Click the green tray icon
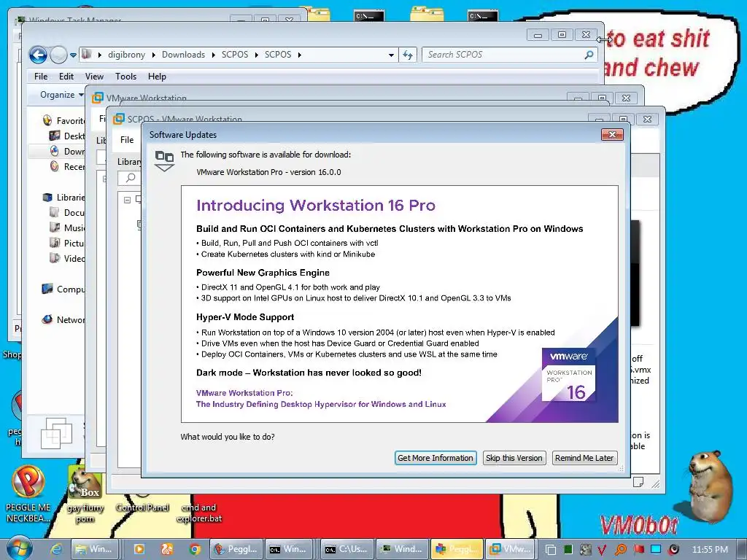This screenshot has width=747, height=560. 568,550
